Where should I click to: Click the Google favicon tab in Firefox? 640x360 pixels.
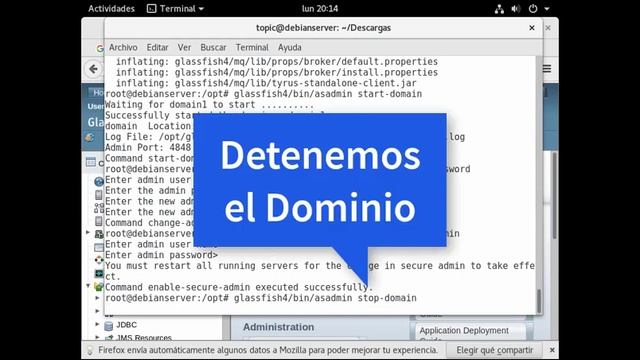(x=100, y=48)
